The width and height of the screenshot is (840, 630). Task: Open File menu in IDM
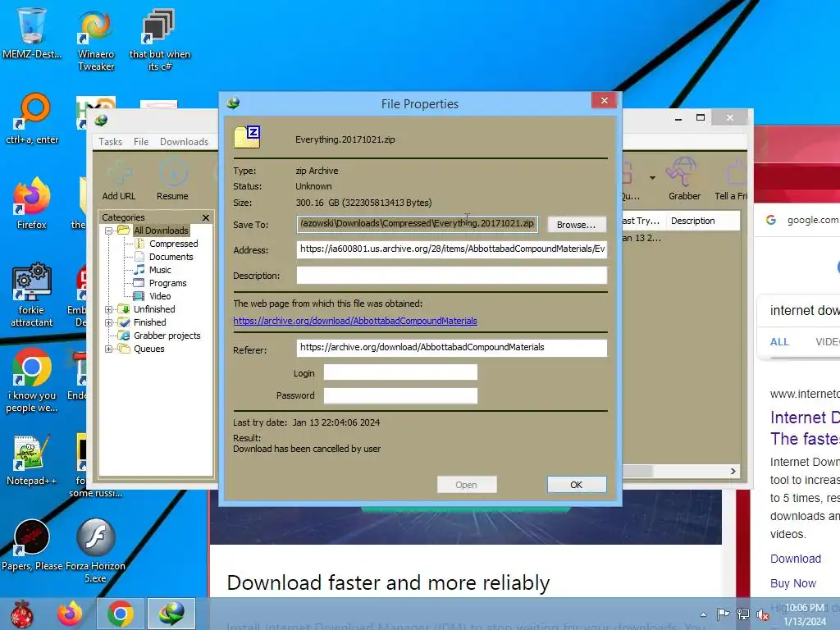(141, 141)
